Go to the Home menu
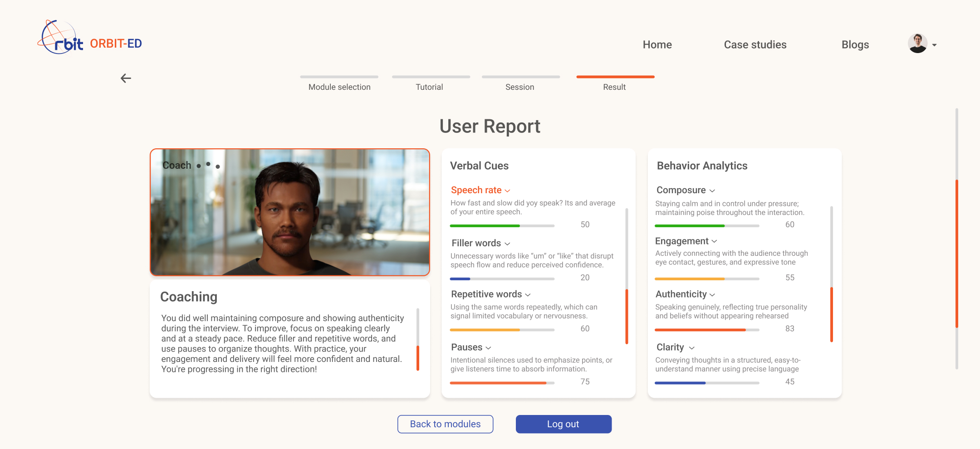 657,44
